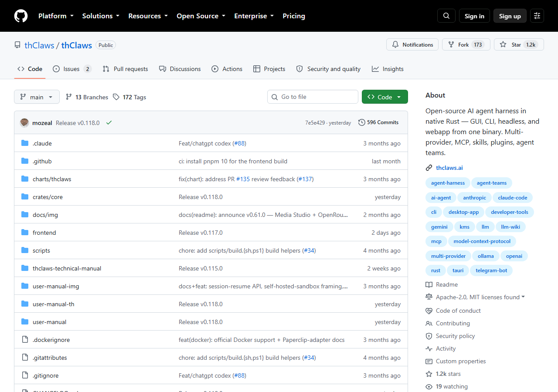Click the frontend folder icon
This screenshot has width=558, height=392.
coord(25,233)
